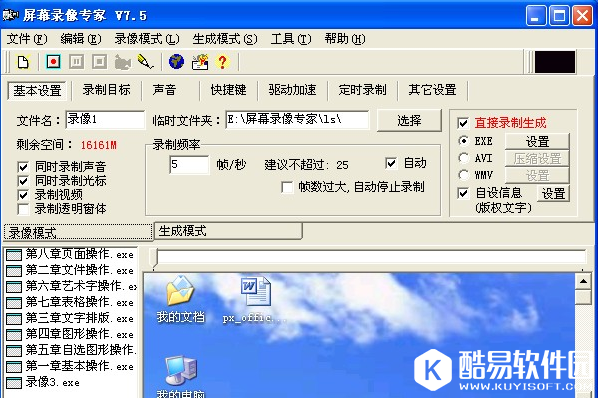Click the camera toolbar icon

[123, 62]
